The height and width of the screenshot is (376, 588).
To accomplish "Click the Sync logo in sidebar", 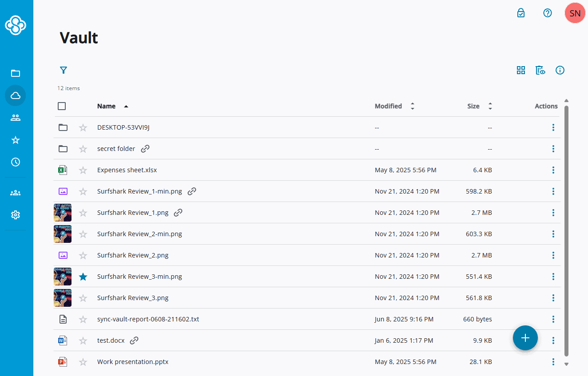I will tap(16, 25).
